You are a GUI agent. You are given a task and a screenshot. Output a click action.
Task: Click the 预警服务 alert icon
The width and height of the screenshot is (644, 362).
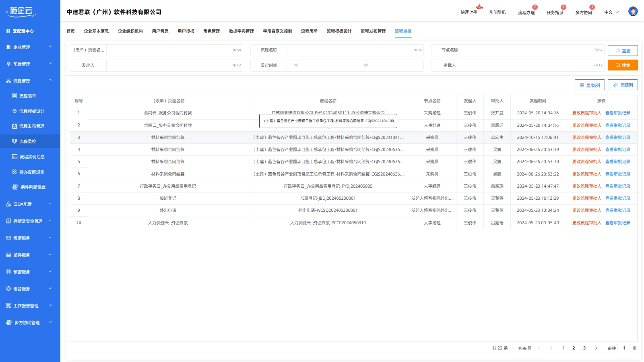click(x=8, y=272)
